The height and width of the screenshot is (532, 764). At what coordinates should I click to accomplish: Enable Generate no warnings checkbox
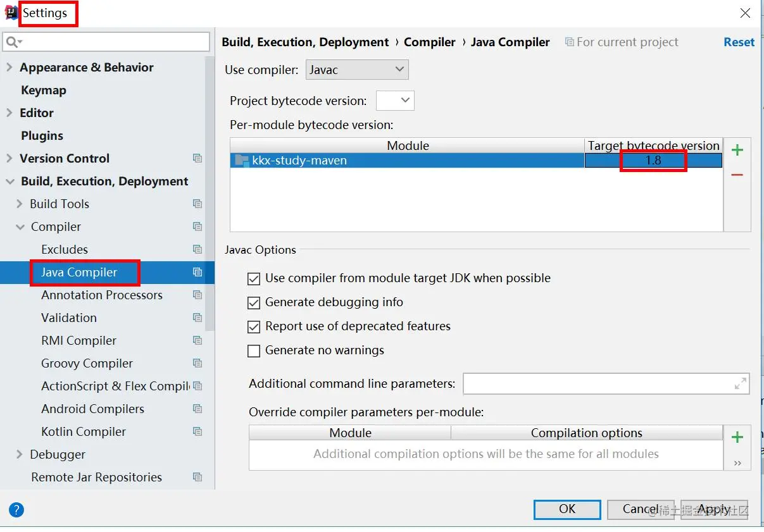[x=254, y=350]
